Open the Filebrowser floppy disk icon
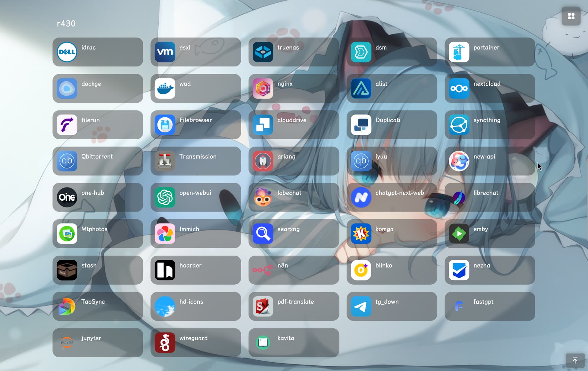The height and width of the screenshot is (371, 588). point(165,125)
